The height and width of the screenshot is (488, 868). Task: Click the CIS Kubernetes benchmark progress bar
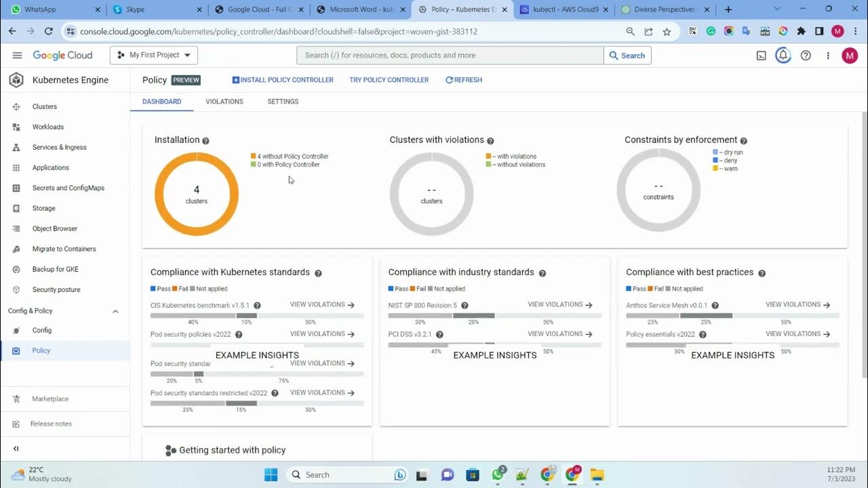point(257,315)
